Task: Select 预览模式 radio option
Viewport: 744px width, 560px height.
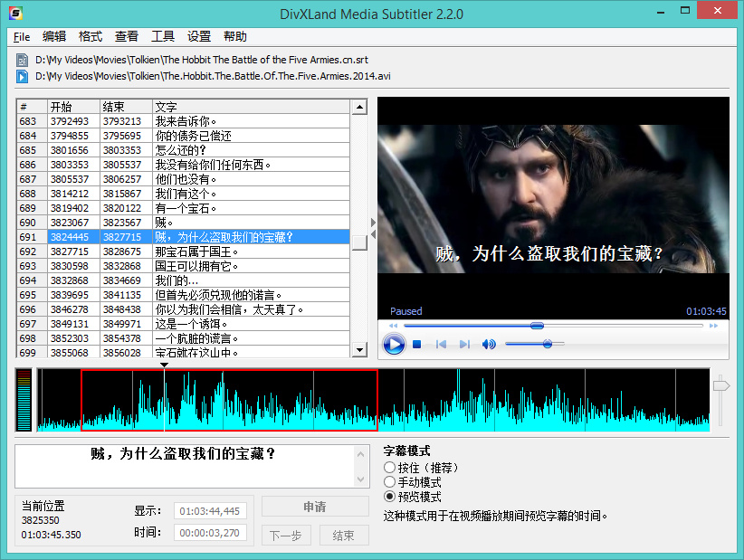Action: (x=389, y=497)
